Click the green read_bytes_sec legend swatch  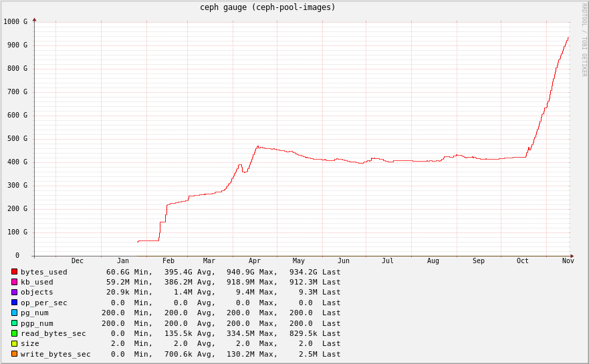(x=14, y=333)
